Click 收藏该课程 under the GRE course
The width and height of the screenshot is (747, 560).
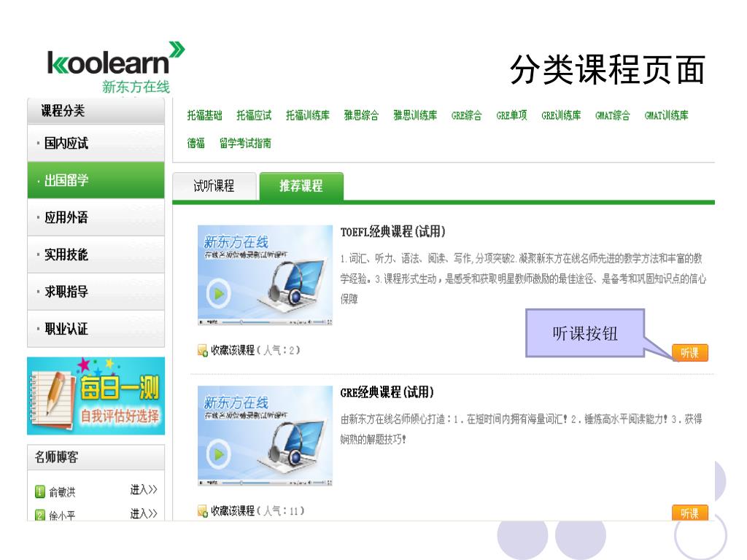pyautogui.click(x=233, y=511)
